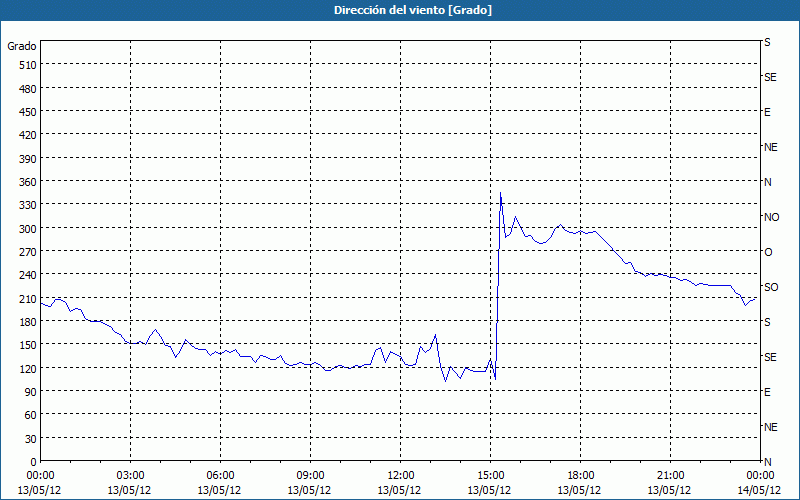
Task: Select the 'NE' compass label level with 45
Action: 770,427
